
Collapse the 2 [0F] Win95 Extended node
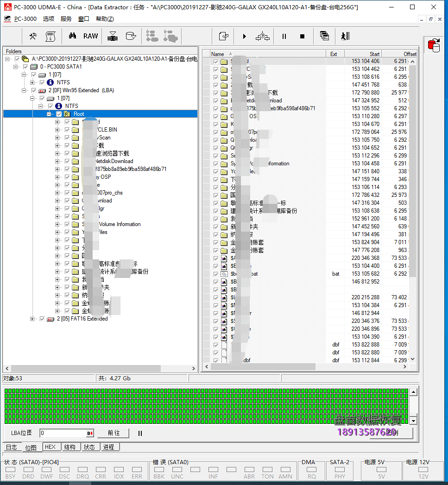click(x=24, y=91)
